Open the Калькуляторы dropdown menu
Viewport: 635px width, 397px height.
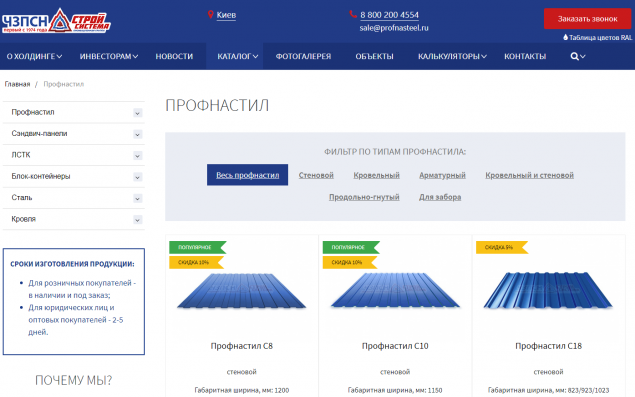(x=452, y=56)
